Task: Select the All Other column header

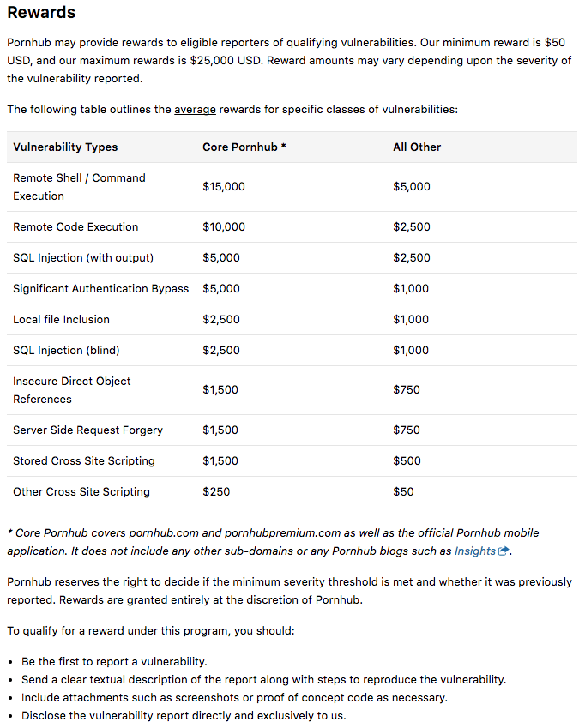Action: pyautogui.click(x=417, y=147)
